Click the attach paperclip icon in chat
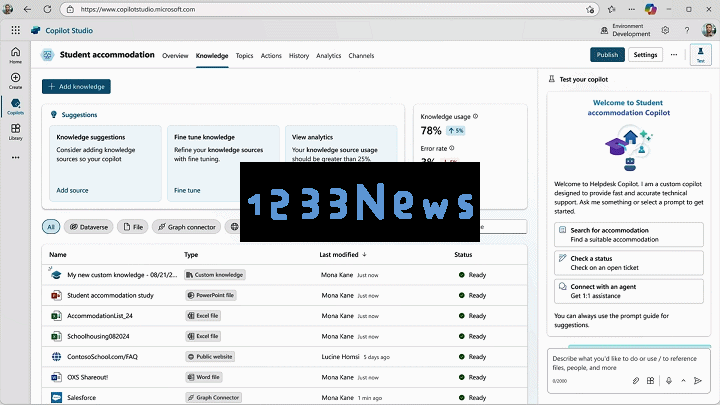The image size is (720, 405). pos(636,381)
